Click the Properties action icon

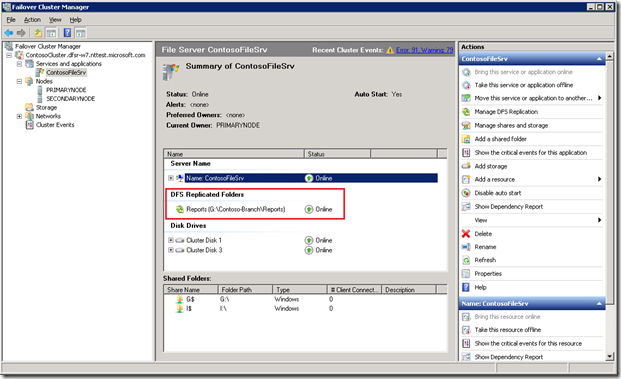coord(466,274)
